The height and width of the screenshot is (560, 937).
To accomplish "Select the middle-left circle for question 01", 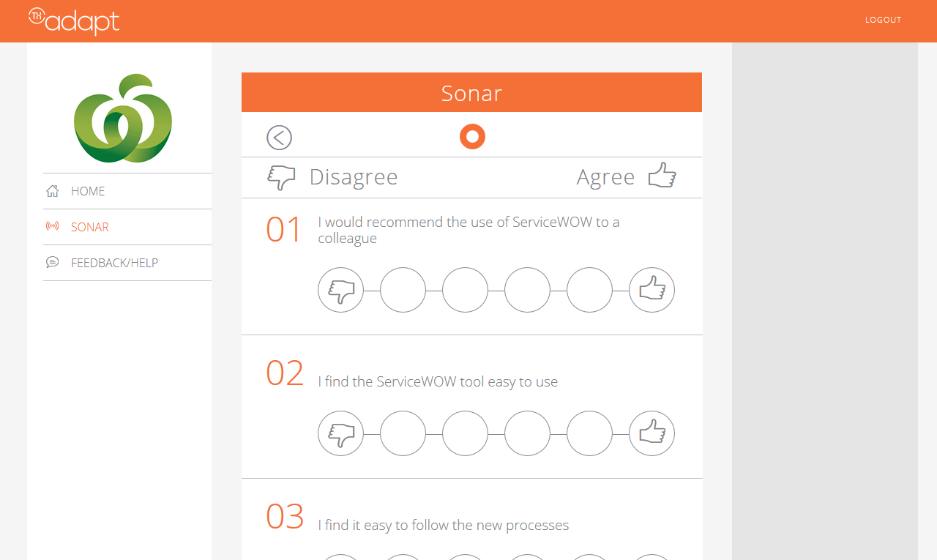I will [x=465, y=290].
